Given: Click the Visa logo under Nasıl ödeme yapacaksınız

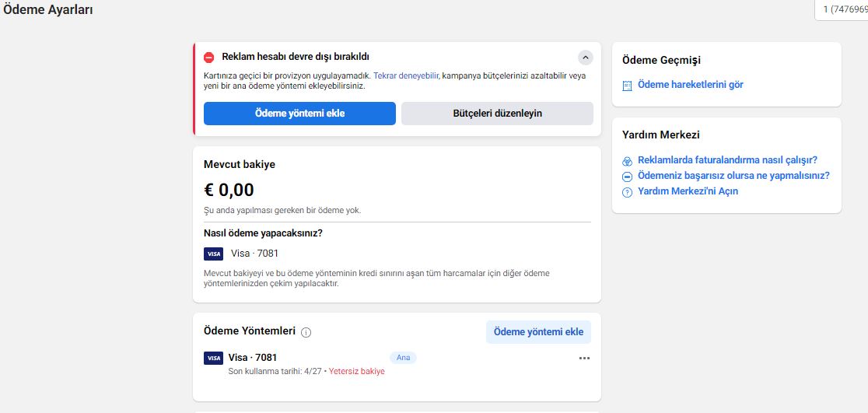Looking at the screenshot, I should (213, 254).
